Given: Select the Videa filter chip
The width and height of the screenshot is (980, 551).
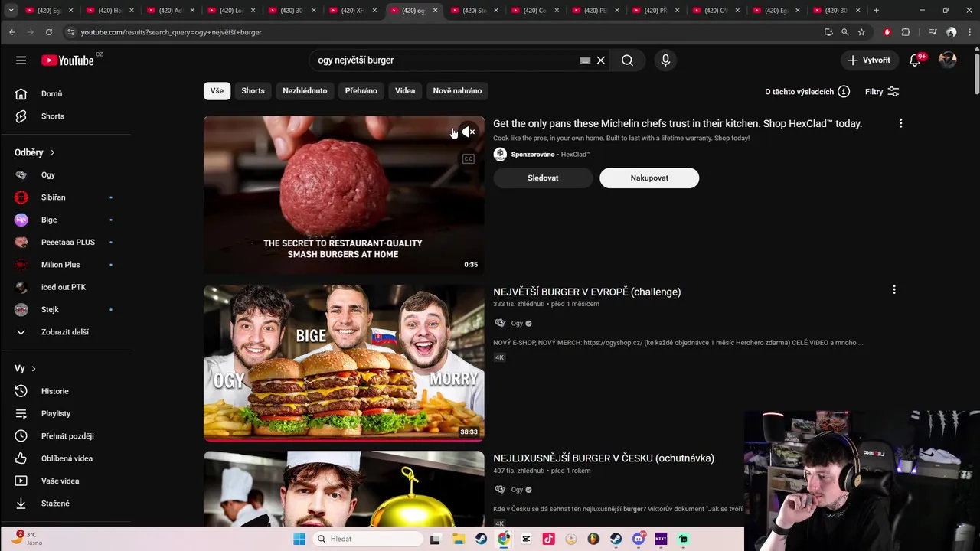Looking at the screenshot, I should (x=405, y=91).
